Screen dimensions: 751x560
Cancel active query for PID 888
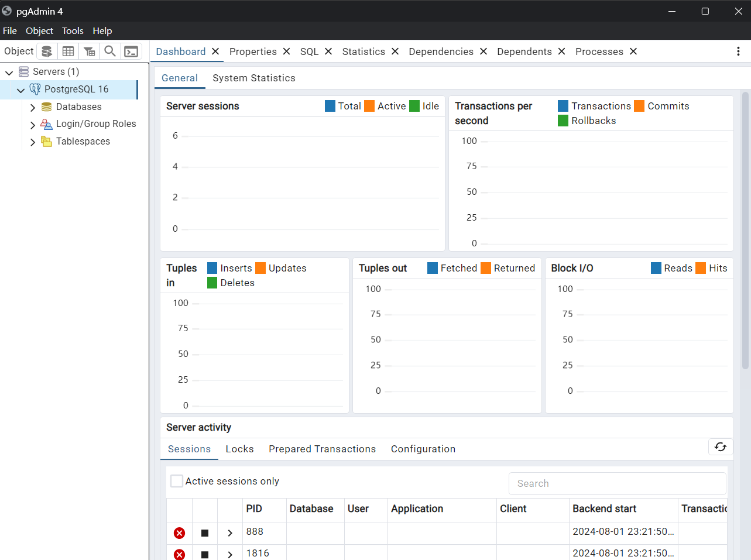205,533
